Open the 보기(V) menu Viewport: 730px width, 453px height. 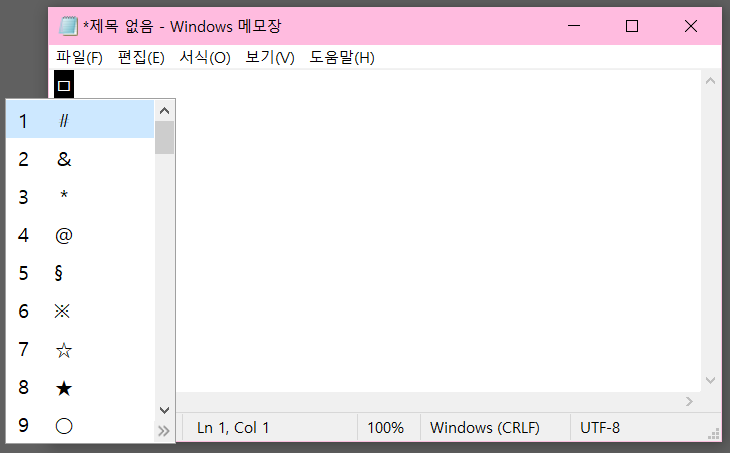270,58
